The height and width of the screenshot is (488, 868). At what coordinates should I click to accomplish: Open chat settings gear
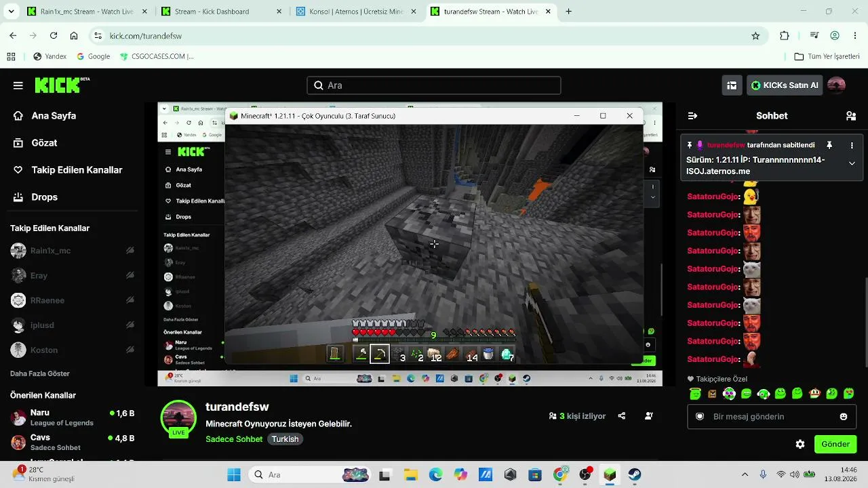(800, 445)
